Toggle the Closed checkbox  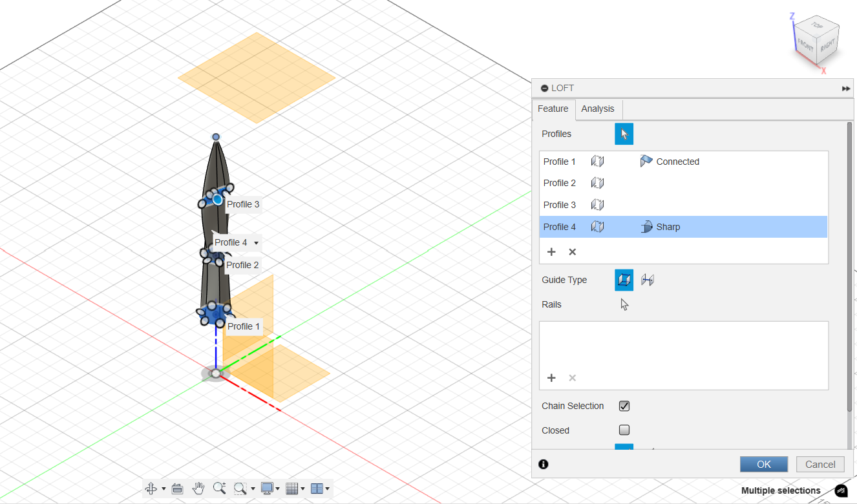(x=624, y=430)
